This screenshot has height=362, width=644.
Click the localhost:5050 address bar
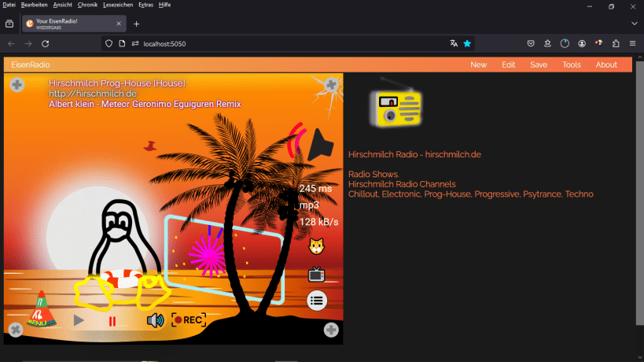(x=288, y=43)
